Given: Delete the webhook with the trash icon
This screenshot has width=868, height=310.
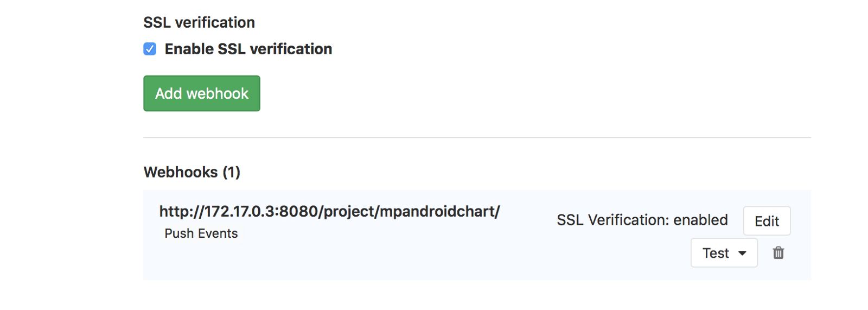Looking at the screenshot, I should [x=778, y=253].
